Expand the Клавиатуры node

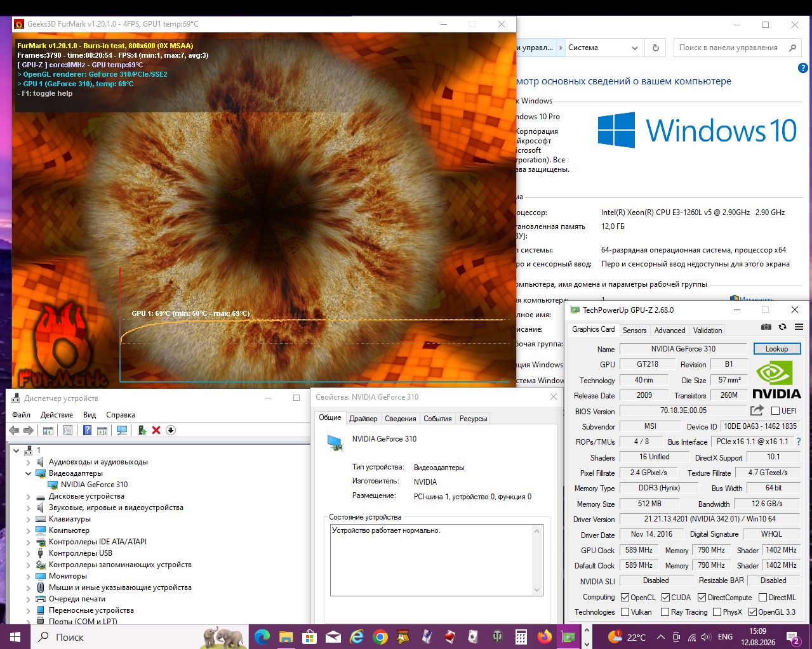[x=28, y=519]
